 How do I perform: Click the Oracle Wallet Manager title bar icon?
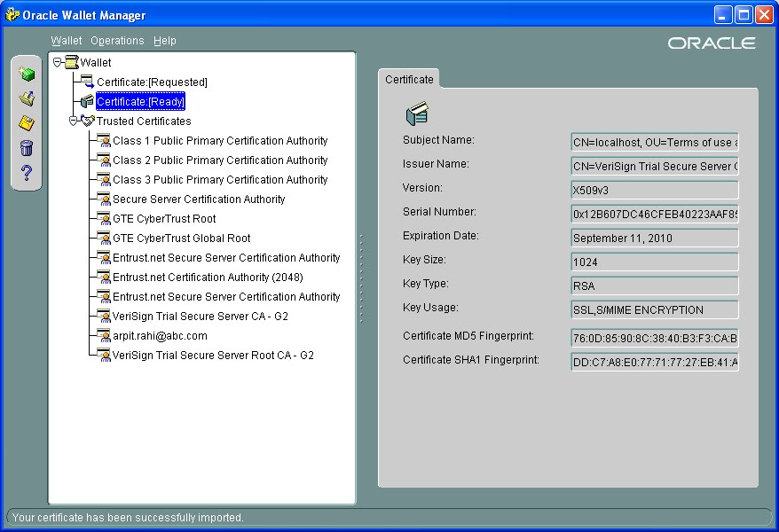coord(12,15)
